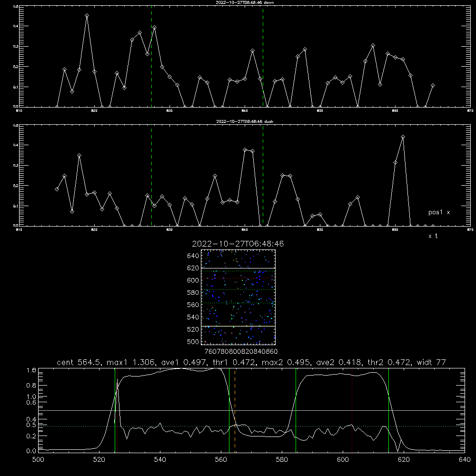
Task: Click the red dotted line near 603 in bottom plot
Action: [x=352, y=410]
